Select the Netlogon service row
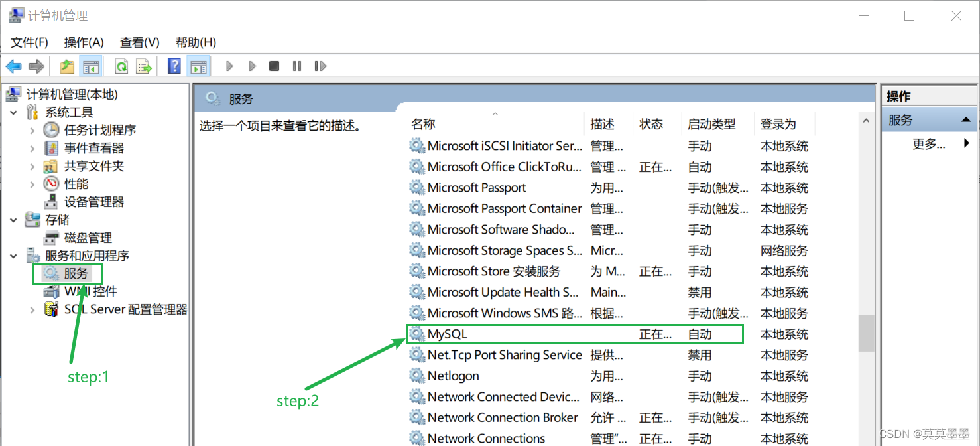This screenshot has width=980, height=446. [x=610, y=376]
